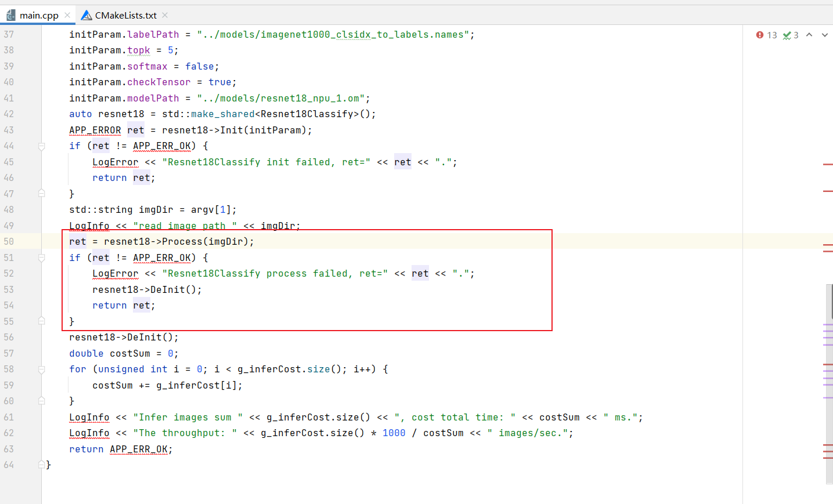Open the CMakeLists.txt tab
Image resolution: width=833 pixels, height=504 pixels.
tap(126, 16)
